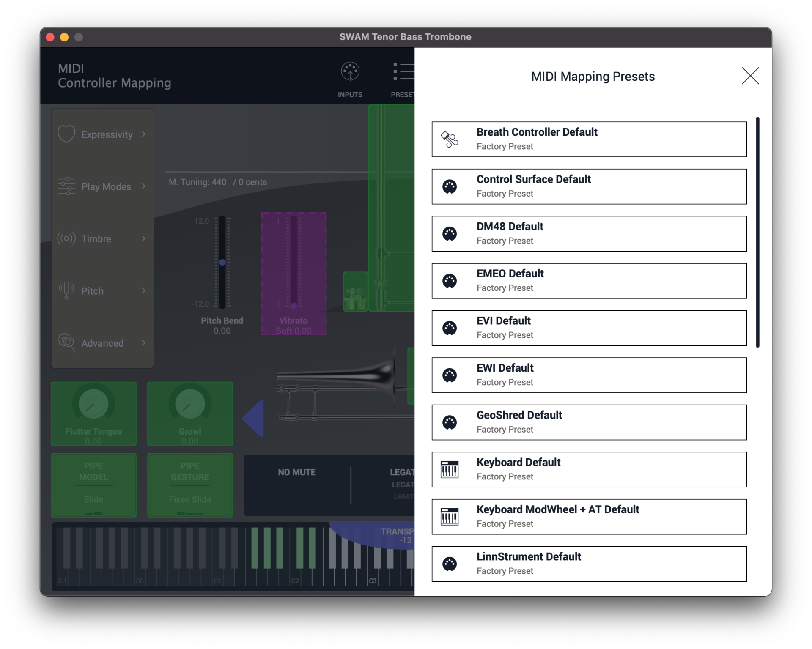Select the EWI Default factory preset
This screenshot has height=649, width=812.
point(589,375)
